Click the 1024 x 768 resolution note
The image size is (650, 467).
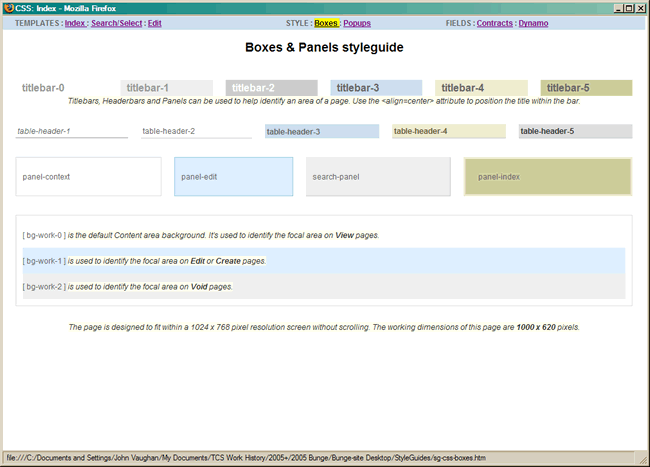324,327
